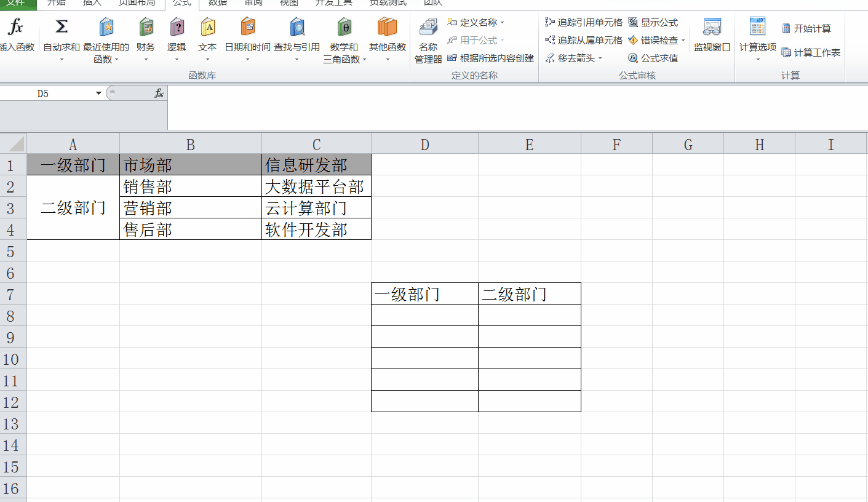
Task: Expand the Other Functions (其他函数) dropdown arrow
Action: pyautogui.click(x=388, y=60)
